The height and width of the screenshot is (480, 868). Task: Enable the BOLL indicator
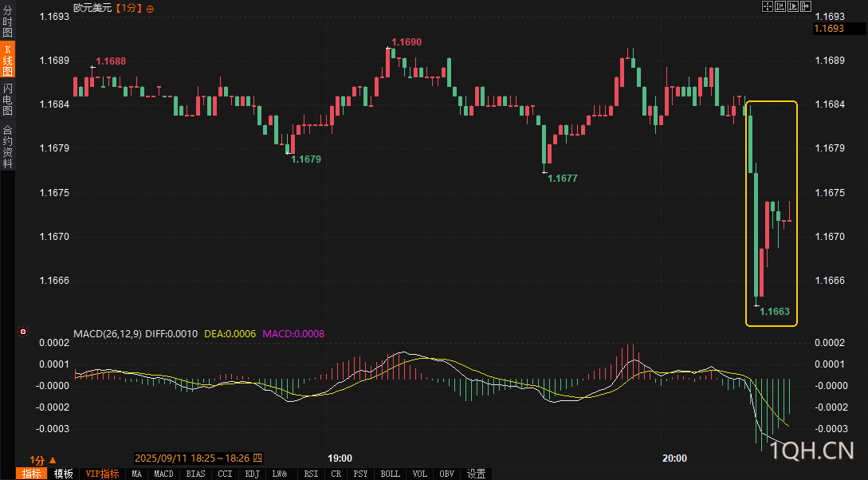click(x=391, y=474)
